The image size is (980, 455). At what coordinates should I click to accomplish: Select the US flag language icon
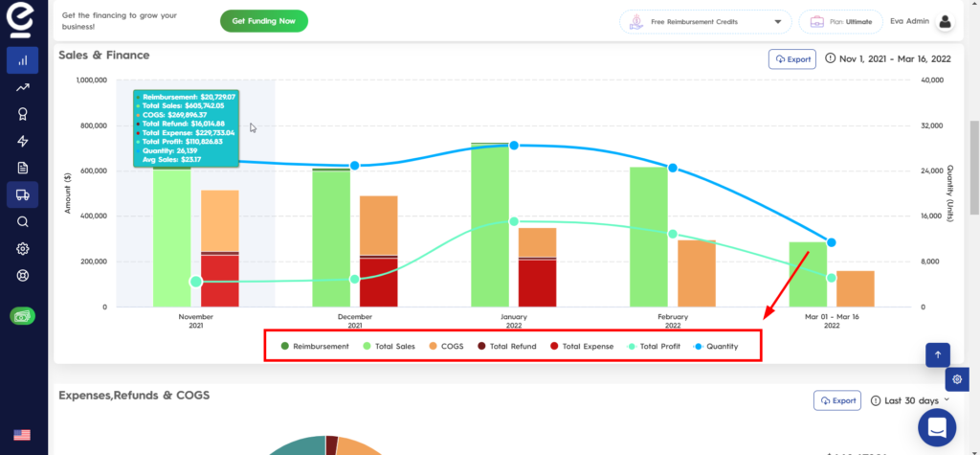pyautogui.click(x=22, y=435)
